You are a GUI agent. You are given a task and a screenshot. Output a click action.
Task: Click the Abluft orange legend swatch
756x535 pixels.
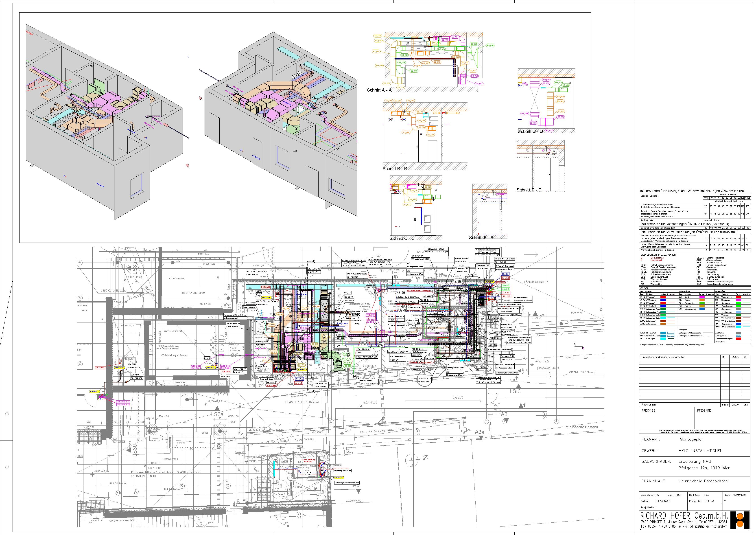coord(702,300)
